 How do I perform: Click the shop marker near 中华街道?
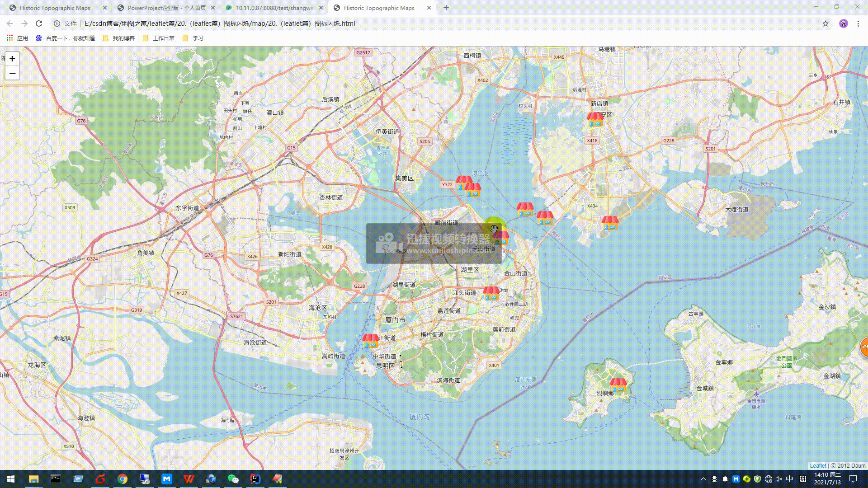(370, 341)
